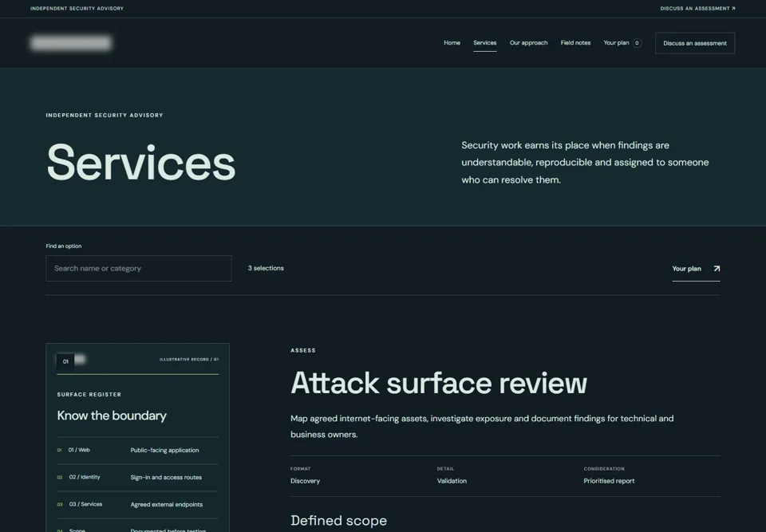Click the 01 badge on the card

pos(65,361)
